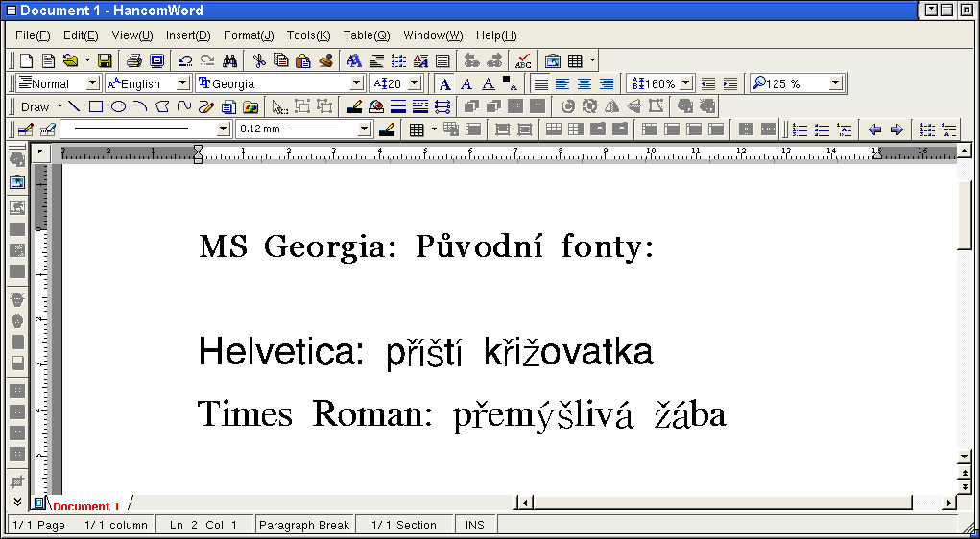Select the Rectangle drawing tool
The height and width of the screenshot is (539, 980).
pos(96,106)
